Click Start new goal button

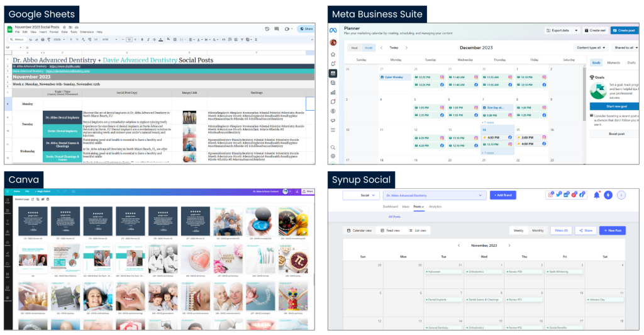click(615, 106)
